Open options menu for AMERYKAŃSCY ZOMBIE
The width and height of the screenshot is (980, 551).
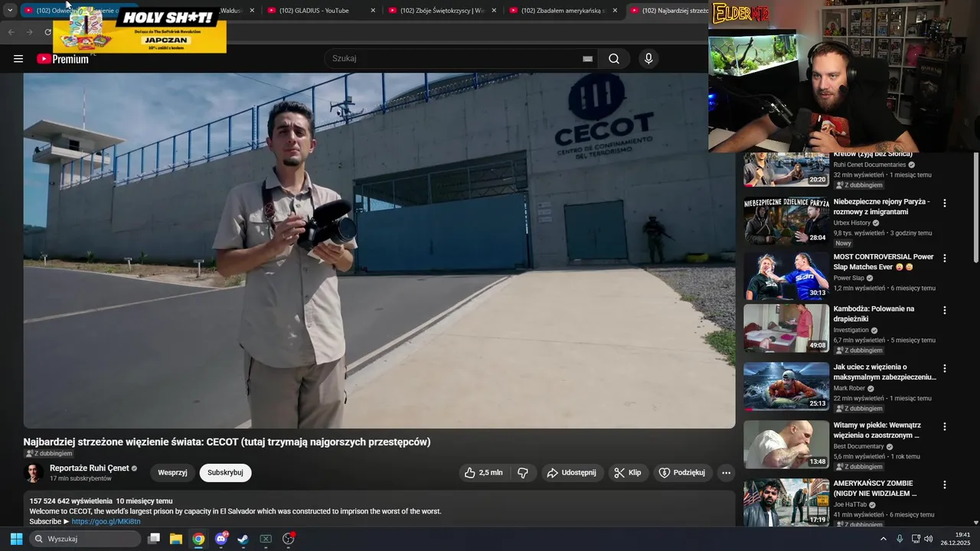pos(944,485)
